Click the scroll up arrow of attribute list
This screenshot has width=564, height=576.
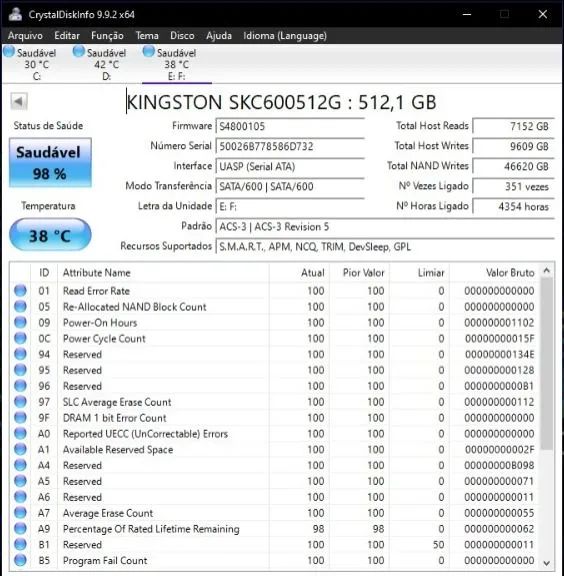(x=547, y=271)
